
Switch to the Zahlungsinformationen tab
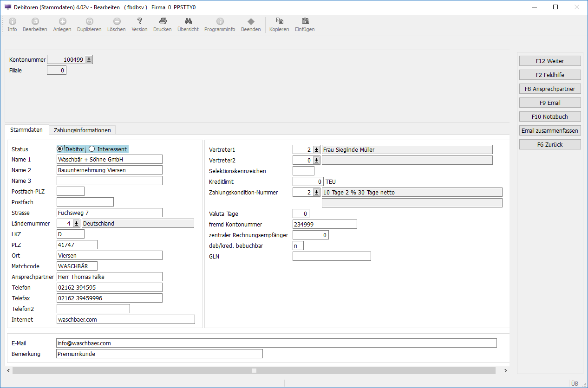82,130
